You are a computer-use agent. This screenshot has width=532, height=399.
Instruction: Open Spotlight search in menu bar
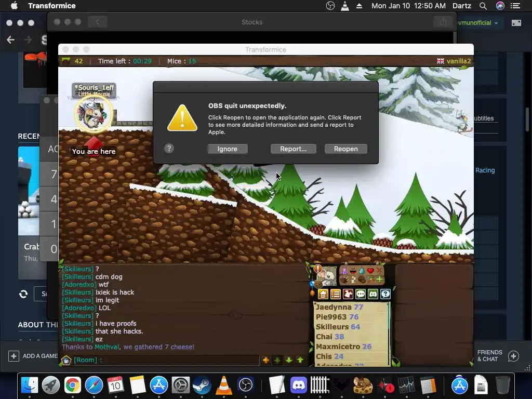tap(483, 6)
